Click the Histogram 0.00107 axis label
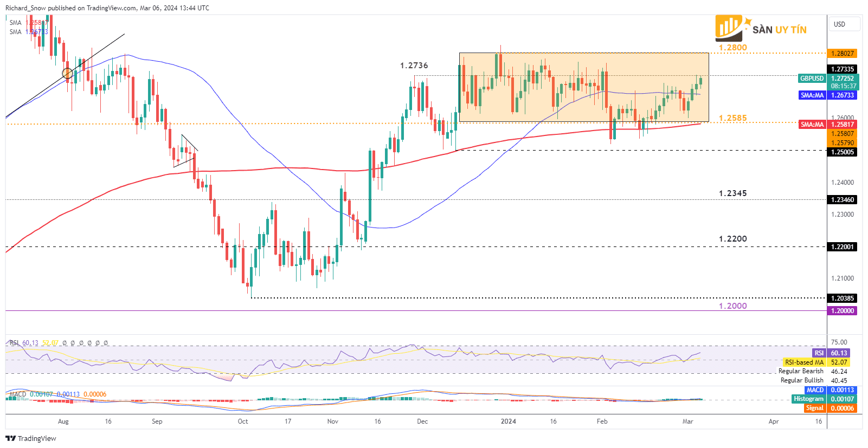The height and width of the screenshot is (448, 868). click(x=825, y=399)
